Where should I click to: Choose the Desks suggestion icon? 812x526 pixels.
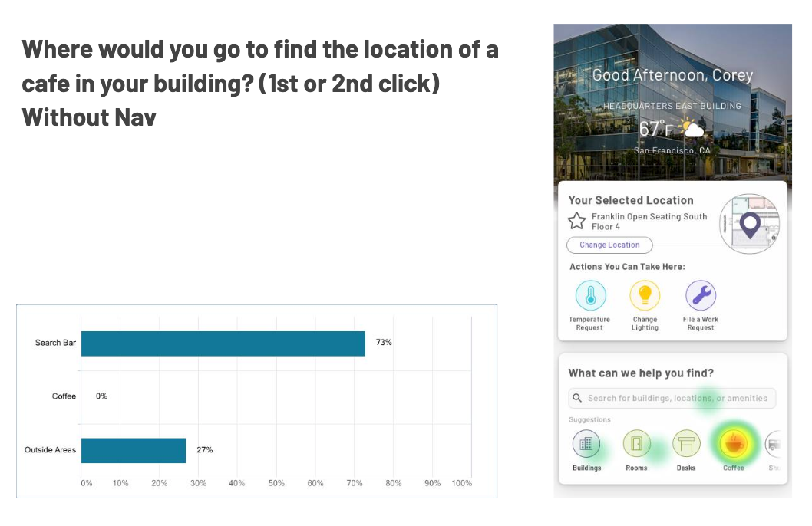(685, 443)
